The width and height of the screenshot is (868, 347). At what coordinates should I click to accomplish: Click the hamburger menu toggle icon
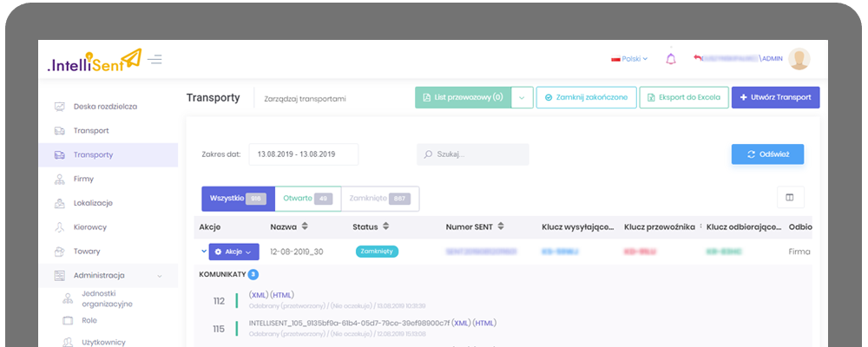point(155,59)
